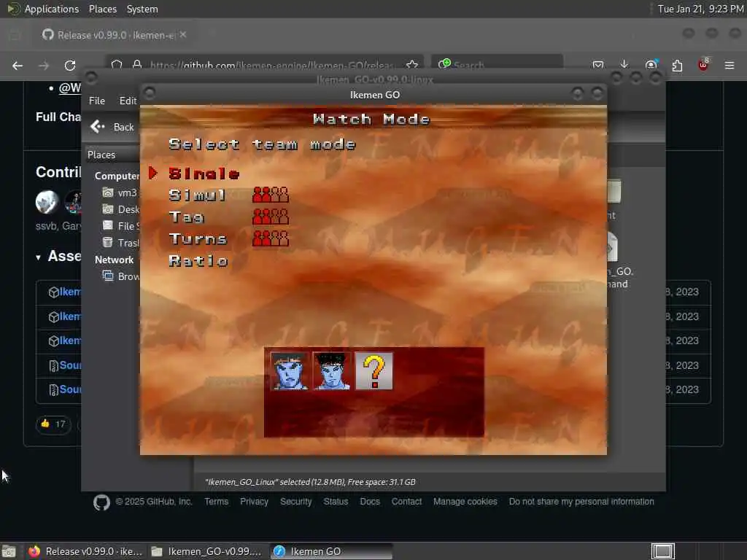Image resolution: width=747 pixels, height=560 pixels.
Task: Open GitHub Privacy footer link
Action: click(x=254, y=502)
